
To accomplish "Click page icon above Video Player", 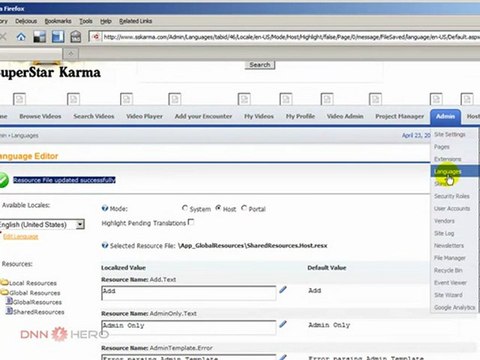I will [x=126, y=99].
